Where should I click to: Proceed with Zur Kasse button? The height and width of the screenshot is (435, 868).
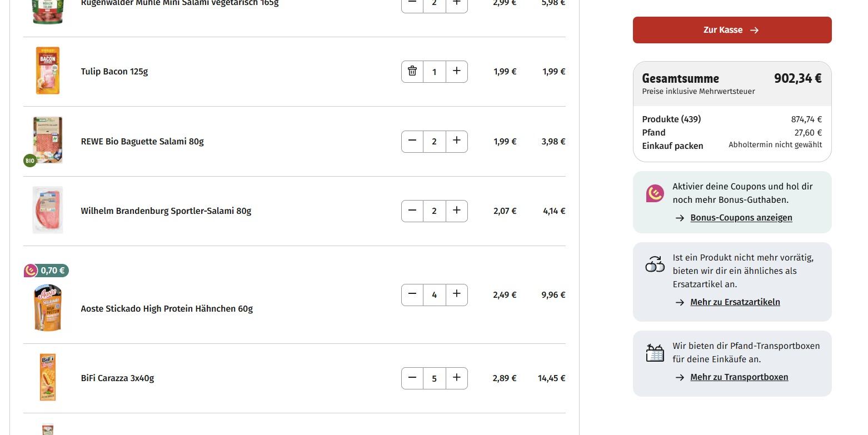tap(732, 30)
